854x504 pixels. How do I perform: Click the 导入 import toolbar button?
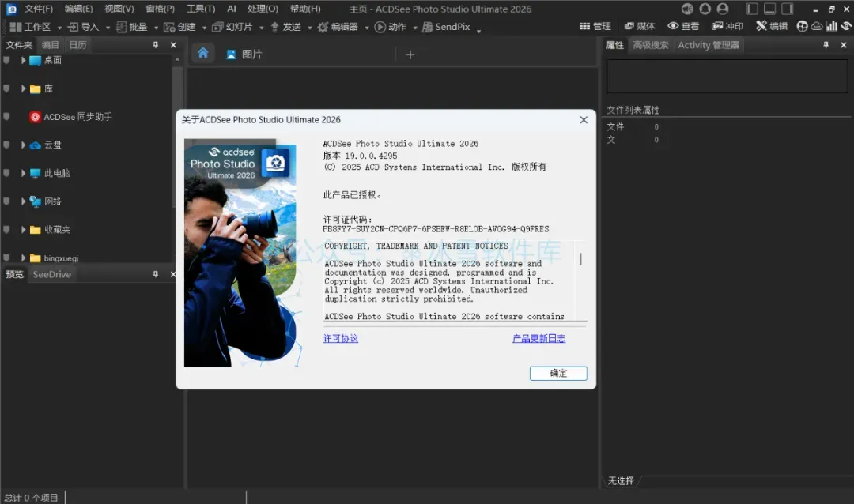pyautogui.click(x=83, y=27)
